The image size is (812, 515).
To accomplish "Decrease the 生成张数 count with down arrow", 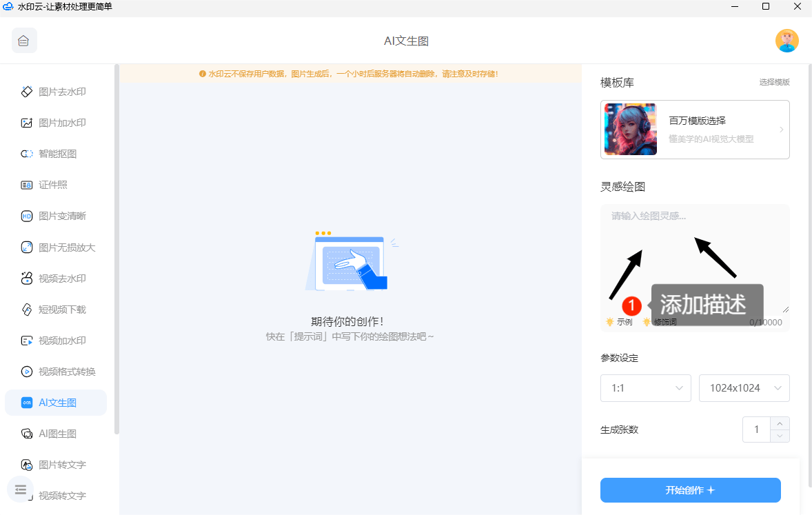I will (x=780, y=436).
